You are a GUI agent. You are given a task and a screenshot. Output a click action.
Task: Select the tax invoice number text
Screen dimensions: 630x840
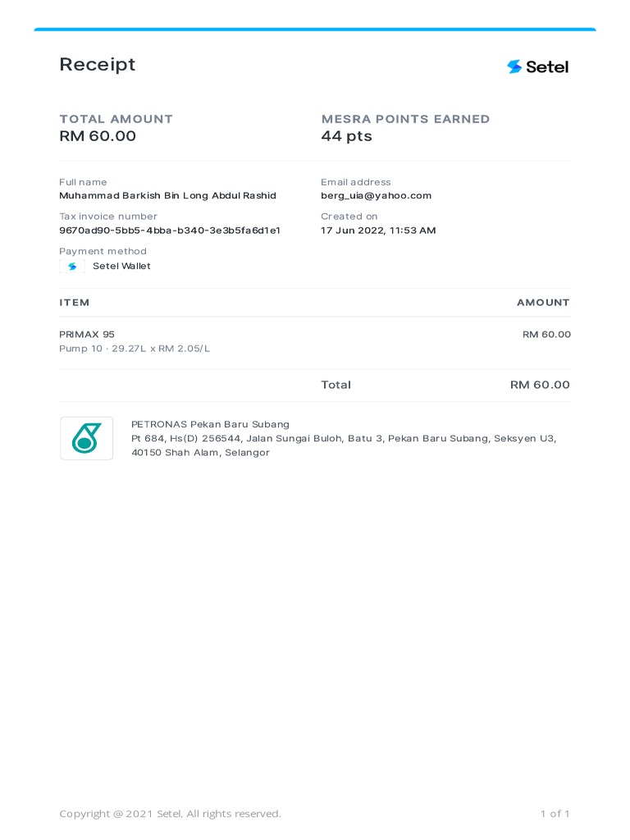[x=170, y=231]
